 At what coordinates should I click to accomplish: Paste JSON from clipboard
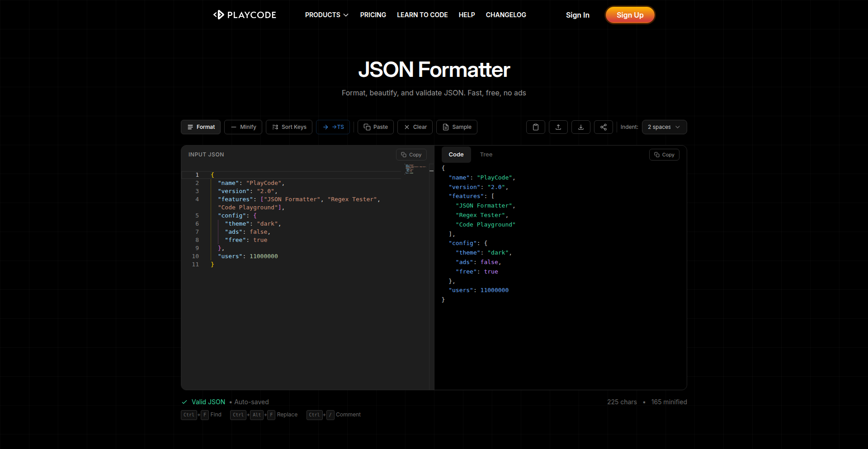point(376,127)
